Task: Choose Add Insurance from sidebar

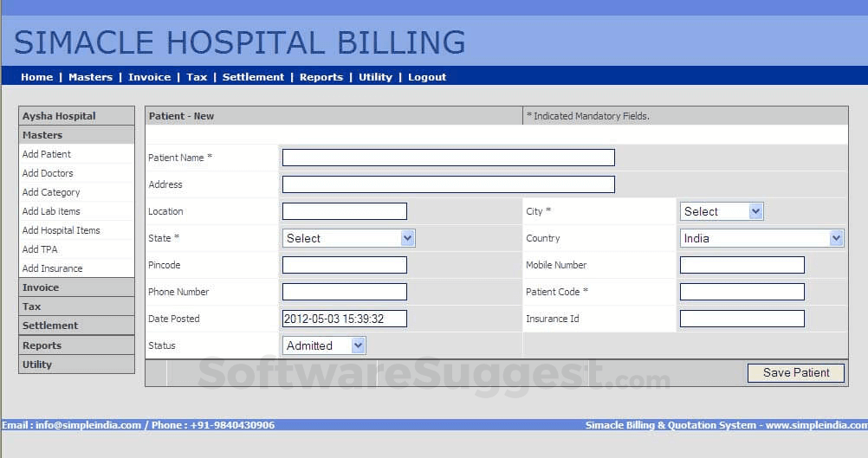Action: pyautogui.click(x=52, y=268)
